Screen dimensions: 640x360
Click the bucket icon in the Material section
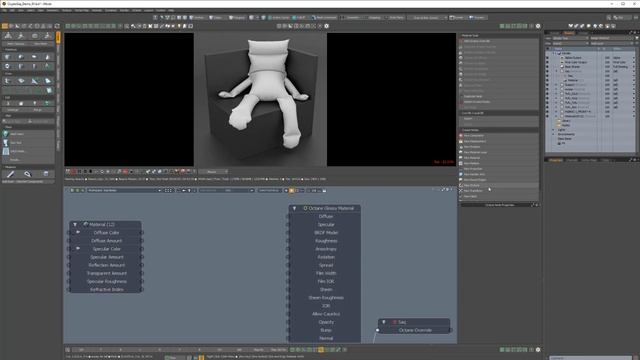(x=46, y=174)
